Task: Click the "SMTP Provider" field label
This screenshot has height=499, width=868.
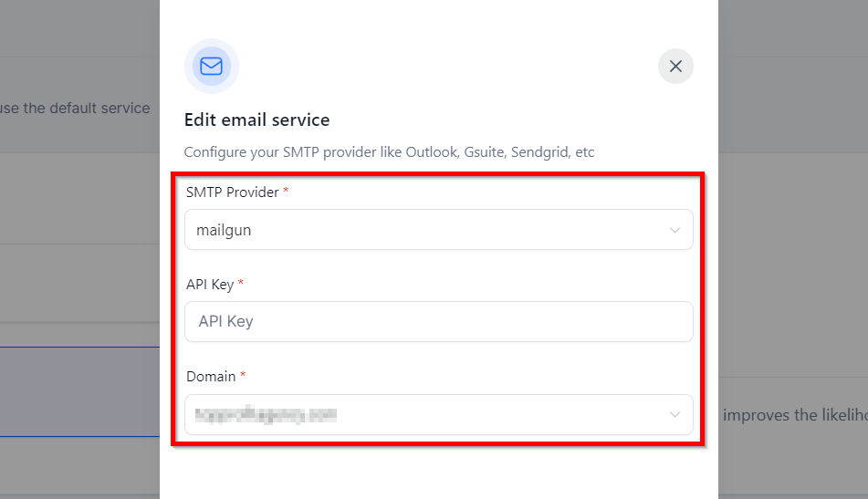Action: pyautogui.click(x=232, y=192)
